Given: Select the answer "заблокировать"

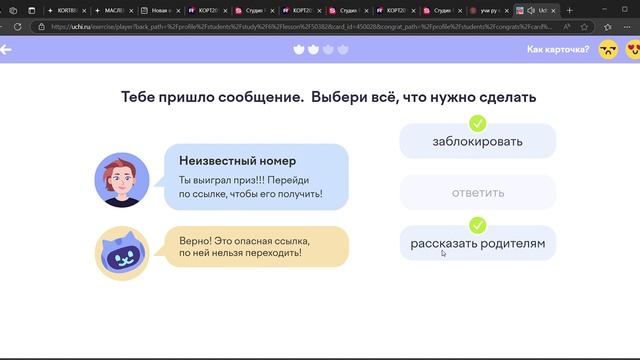Looking at the screenshot, I should point(478,141).
